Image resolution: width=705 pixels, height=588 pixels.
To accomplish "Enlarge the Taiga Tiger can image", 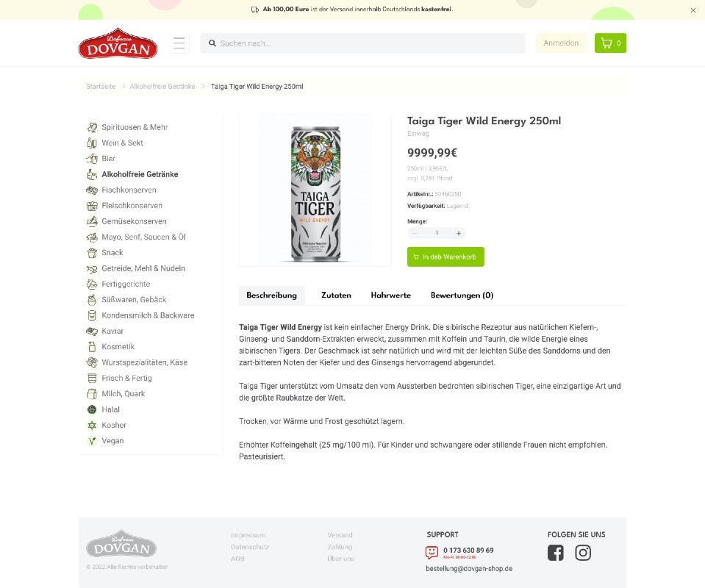I will click(x=315, y=190).
